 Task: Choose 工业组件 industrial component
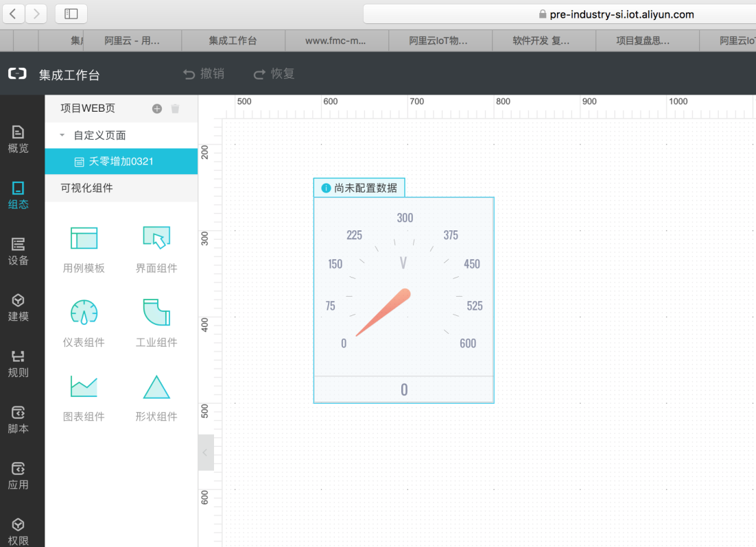[x=156, y=324]
